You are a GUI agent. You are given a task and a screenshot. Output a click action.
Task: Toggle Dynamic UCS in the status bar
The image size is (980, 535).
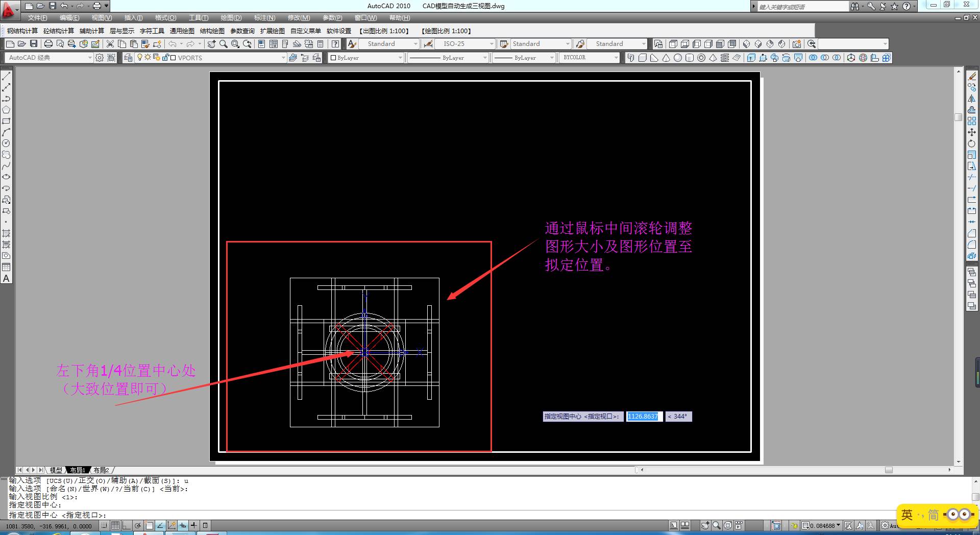click(x=171, y=525)
